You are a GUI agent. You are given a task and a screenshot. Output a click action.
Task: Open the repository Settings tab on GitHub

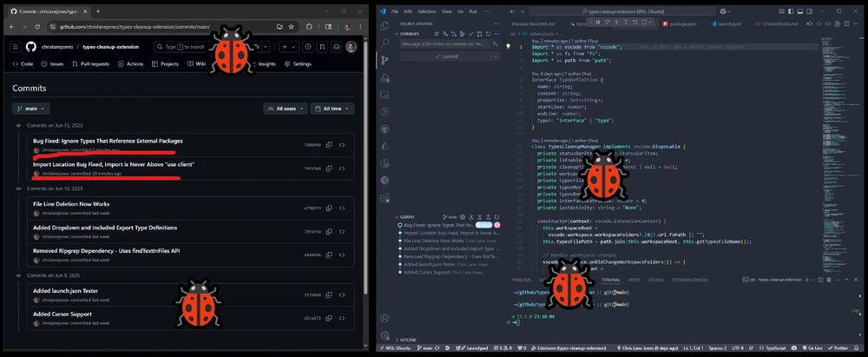tap(298, 63)
